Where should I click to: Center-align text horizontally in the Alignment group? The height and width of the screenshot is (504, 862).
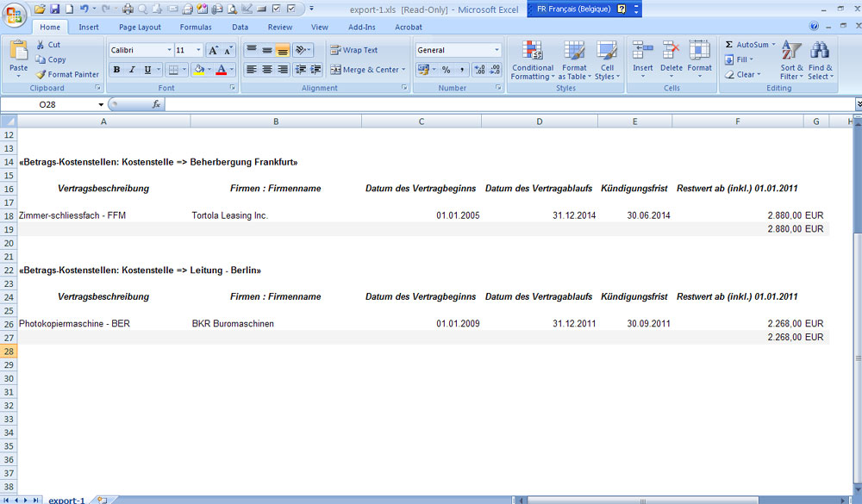click(267, 70)
